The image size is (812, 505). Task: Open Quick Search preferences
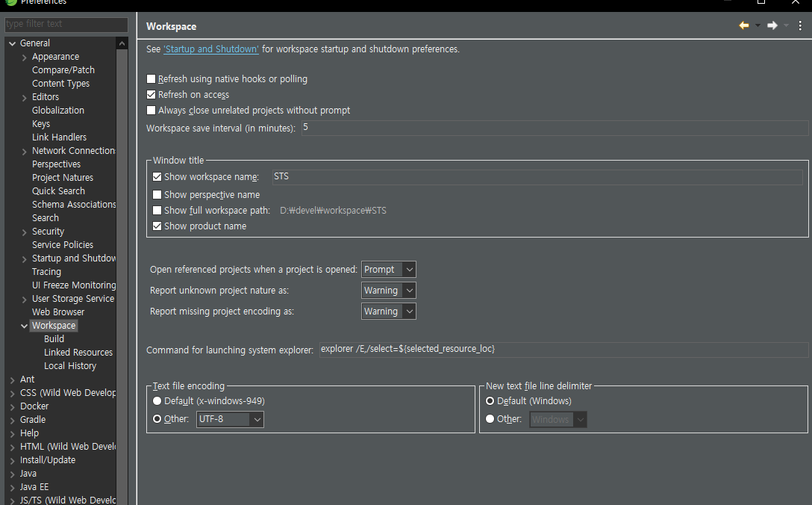point(58,191)
